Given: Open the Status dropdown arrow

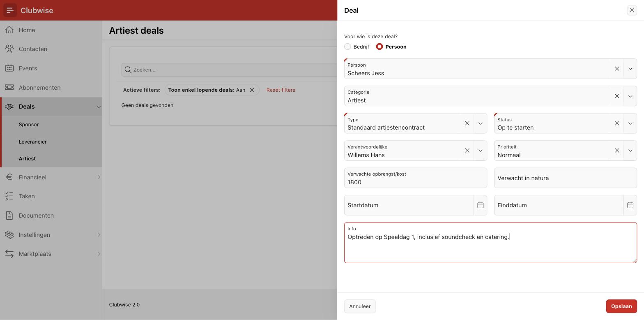Looking at the screenshot, I should coord(630,123).
